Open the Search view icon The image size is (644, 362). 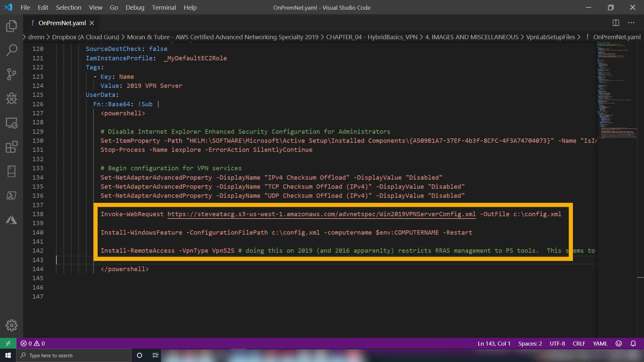[x=11, y=50]
